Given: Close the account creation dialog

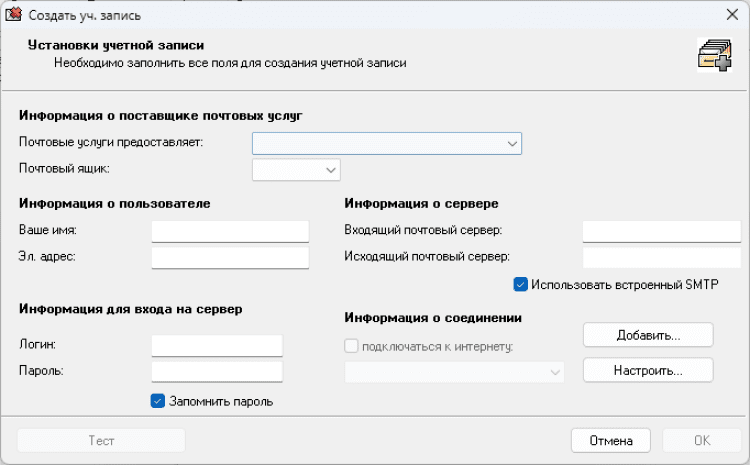Looking at the screenshot, I should tap(730, 15).
